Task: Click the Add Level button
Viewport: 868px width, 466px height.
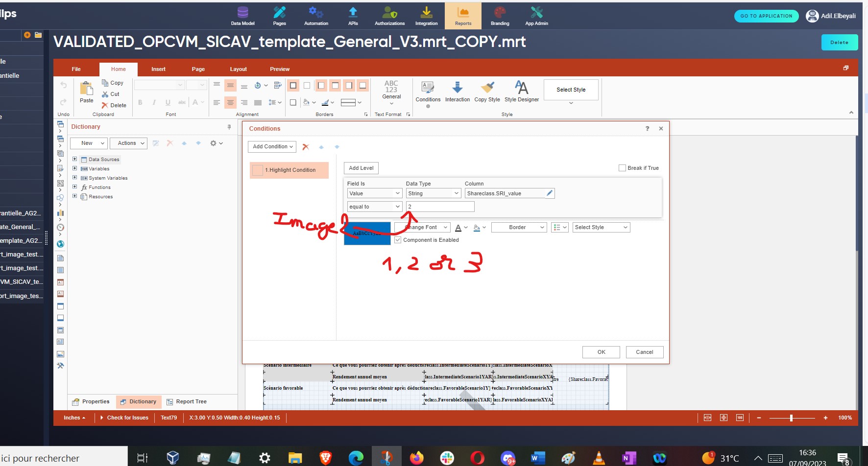Action: (361, 168)
